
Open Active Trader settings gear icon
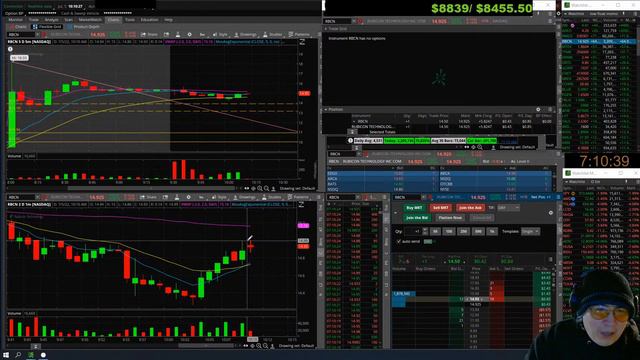pyautogui.click(x=551, y=213)
